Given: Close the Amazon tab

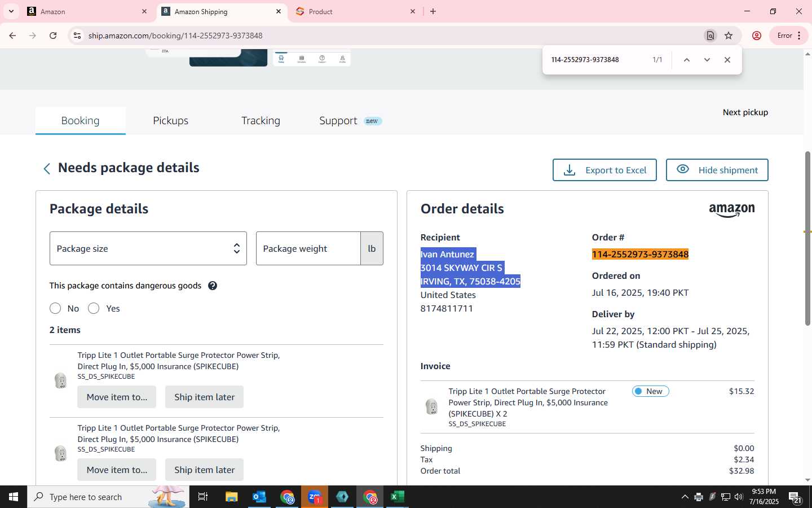Looking at the screenshot, I should point(144,11).
